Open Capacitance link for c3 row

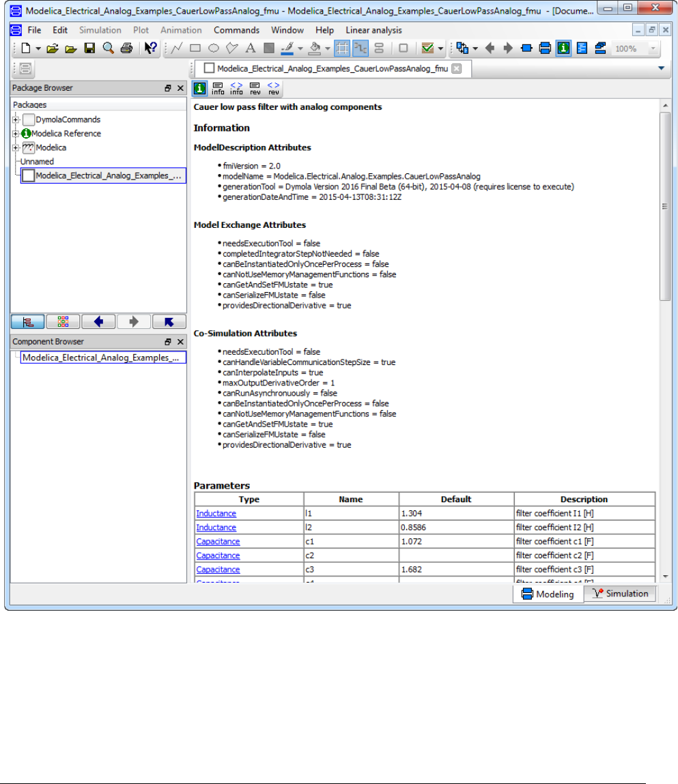click(218, 570)
